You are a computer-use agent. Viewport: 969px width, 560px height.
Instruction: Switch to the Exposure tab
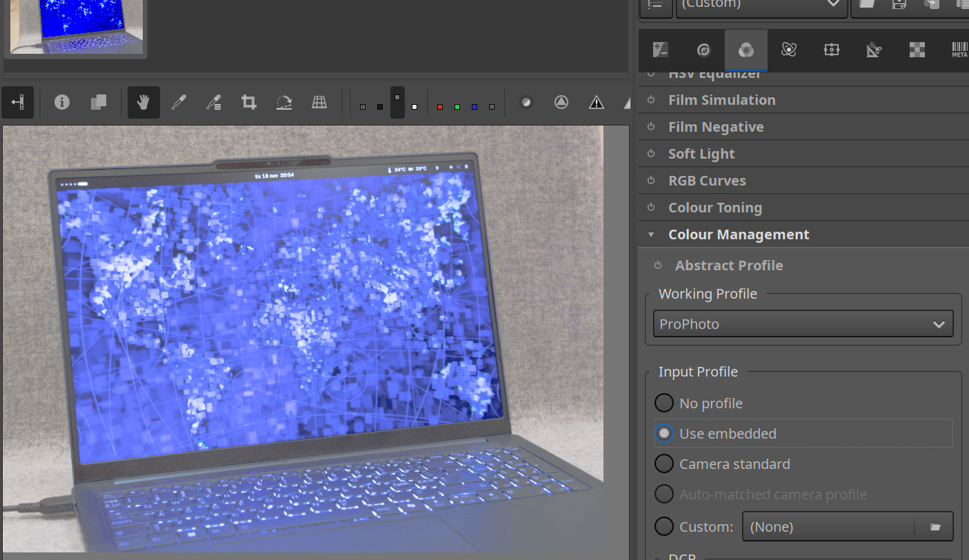(x=660, y=50)
